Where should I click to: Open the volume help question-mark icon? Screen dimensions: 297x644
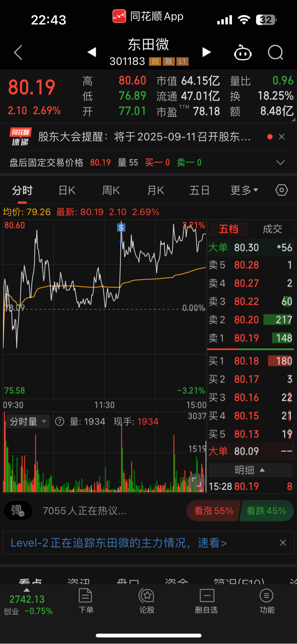pyautogui.click(x=60, y=421)
